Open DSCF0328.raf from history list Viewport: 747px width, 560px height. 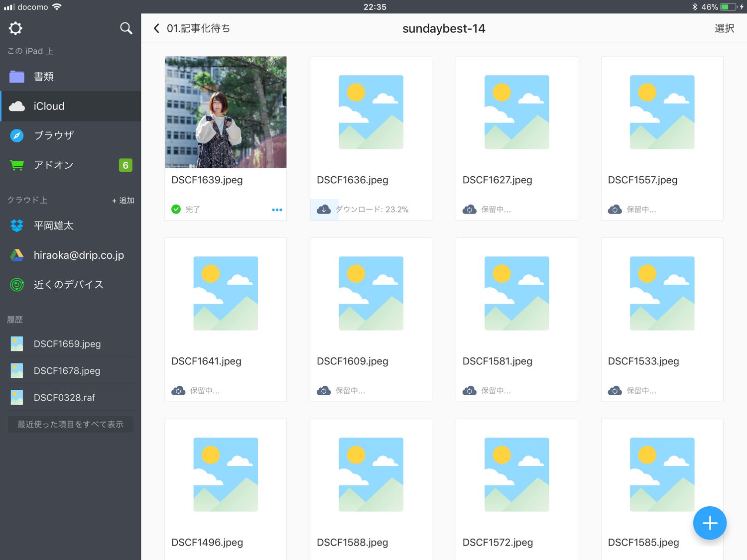tap(64, 398)
